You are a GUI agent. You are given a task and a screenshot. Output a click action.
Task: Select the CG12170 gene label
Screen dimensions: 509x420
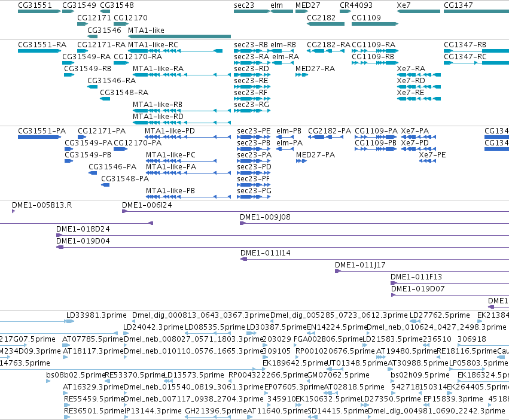tap(130, 17)
